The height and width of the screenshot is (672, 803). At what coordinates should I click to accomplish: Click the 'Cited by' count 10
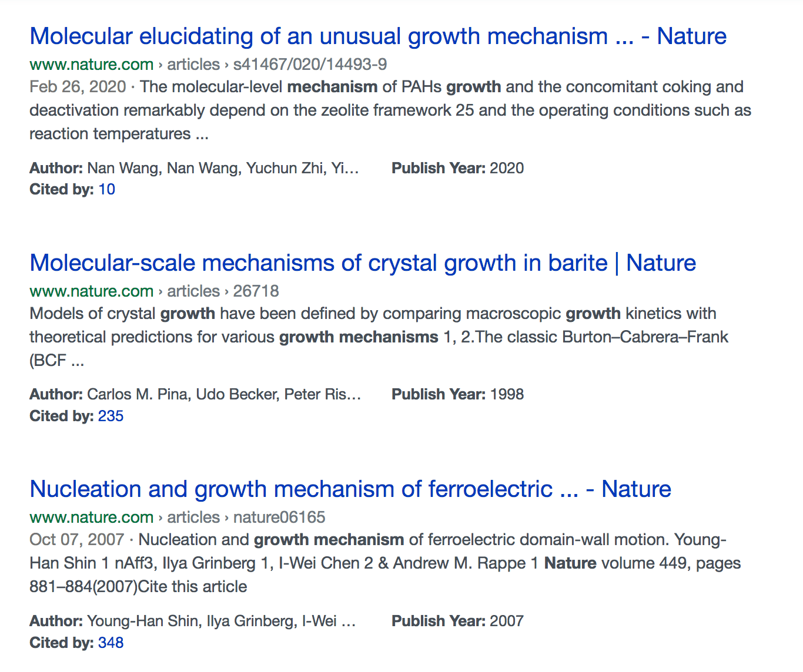106,190
